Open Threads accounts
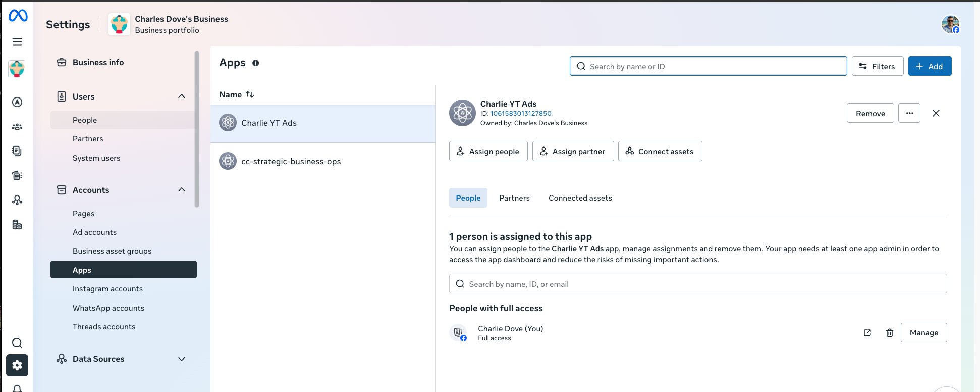This screenshot has height=392, width=980. tap(104, 327)
